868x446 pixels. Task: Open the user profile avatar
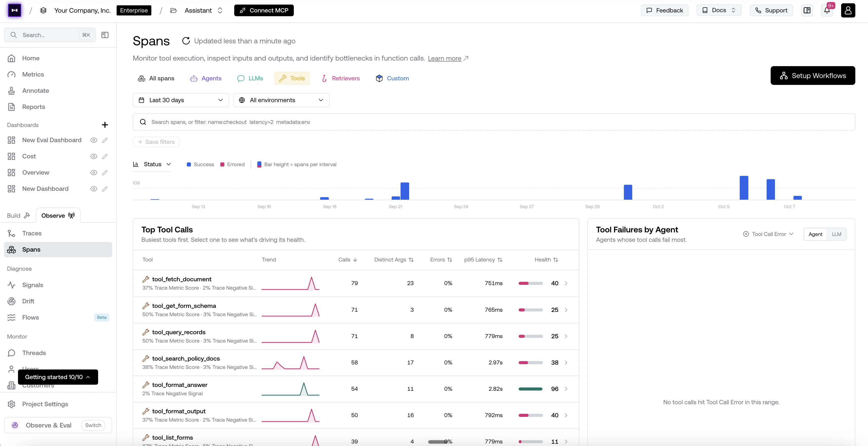tap(848, 10)
